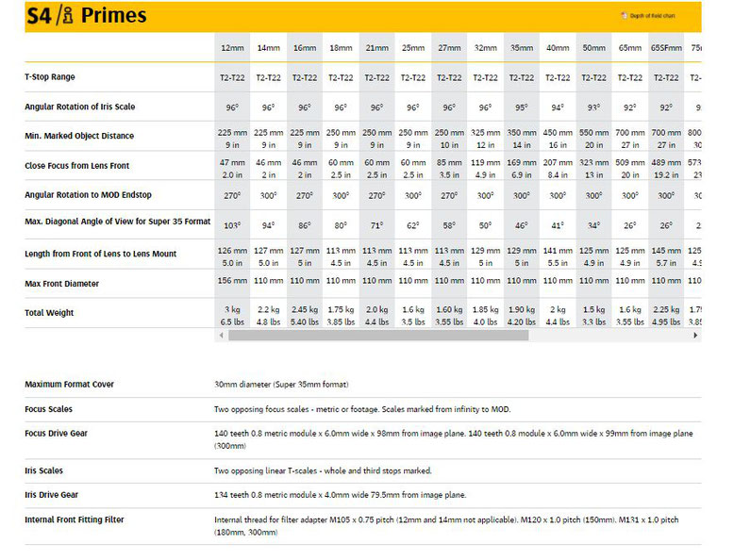Image resolution: width=734 pixels, height=560 pixels.
Task: Click the 71° angle of view for 21mm
Action: click(376, 225)
